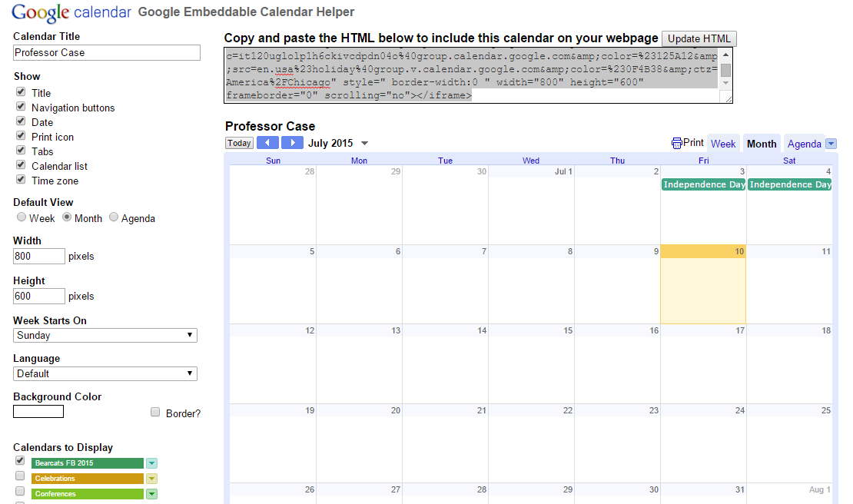Open the Background Color swatch
Viewport: 853px width, 504px height.
tap(38, 412)
